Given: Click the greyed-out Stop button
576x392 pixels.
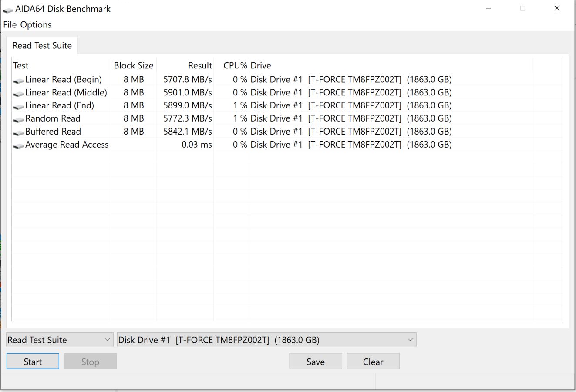Looking at the screenshot, I should point(90,362).
